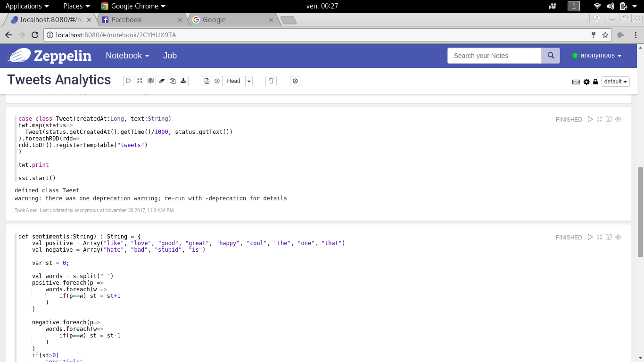This screenshot has height=362, width=644.
Task: Clone this note using the copy icon
Action: click(173, 81)
